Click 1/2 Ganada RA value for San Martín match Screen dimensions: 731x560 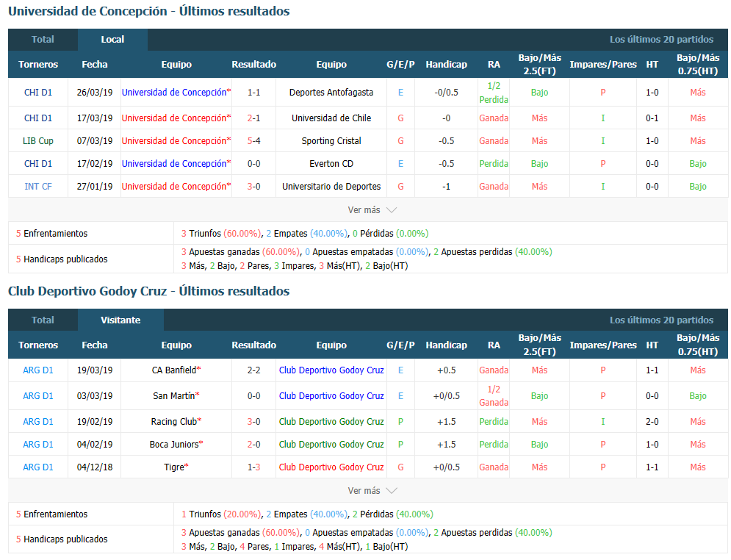click(x=494, y=396)
